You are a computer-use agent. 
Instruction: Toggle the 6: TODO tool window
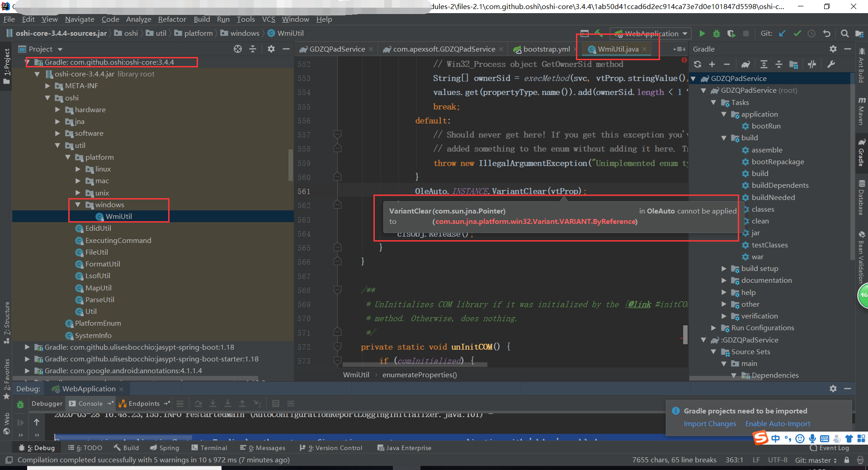pyautogui.click(x=85, y=448)
